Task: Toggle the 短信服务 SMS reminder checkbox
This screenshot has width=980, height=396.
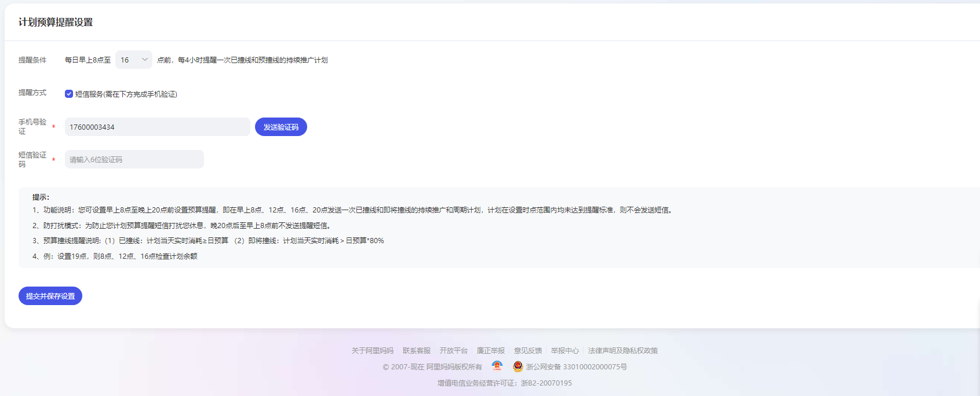Action: coord(69,94)
